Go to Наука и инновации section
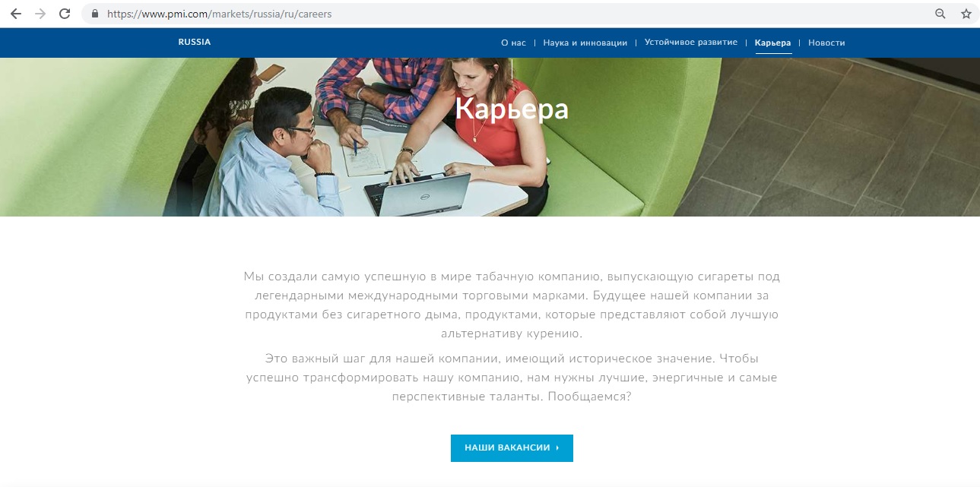 click(585, 43)
